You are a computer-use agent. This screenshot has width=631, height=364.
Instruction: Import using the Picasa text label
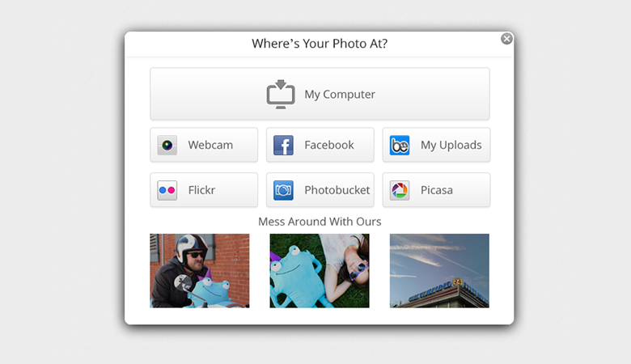(x=437, y=190)
